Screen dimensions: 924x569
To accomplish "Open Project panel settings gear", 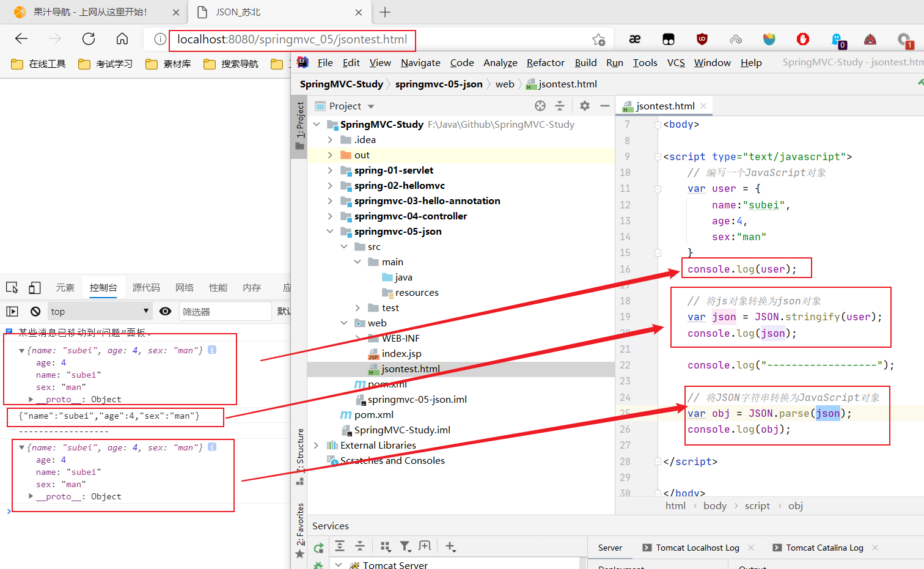I will (585, 106).
